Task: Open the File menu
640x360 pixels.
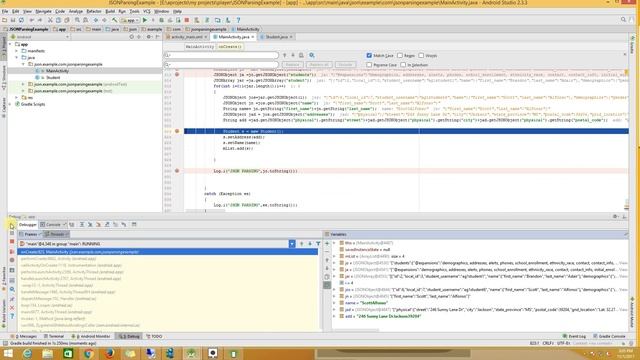Action: coord(5,11)
